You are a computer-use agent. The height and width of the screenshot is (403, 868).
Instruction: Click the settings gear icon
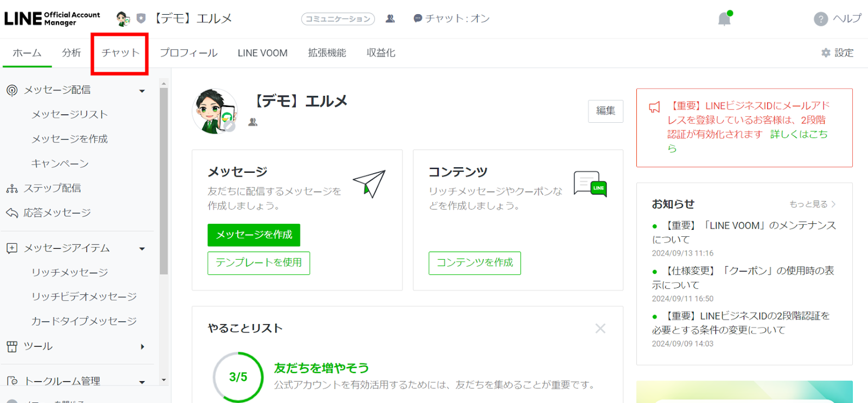click(x=826, y=53)
